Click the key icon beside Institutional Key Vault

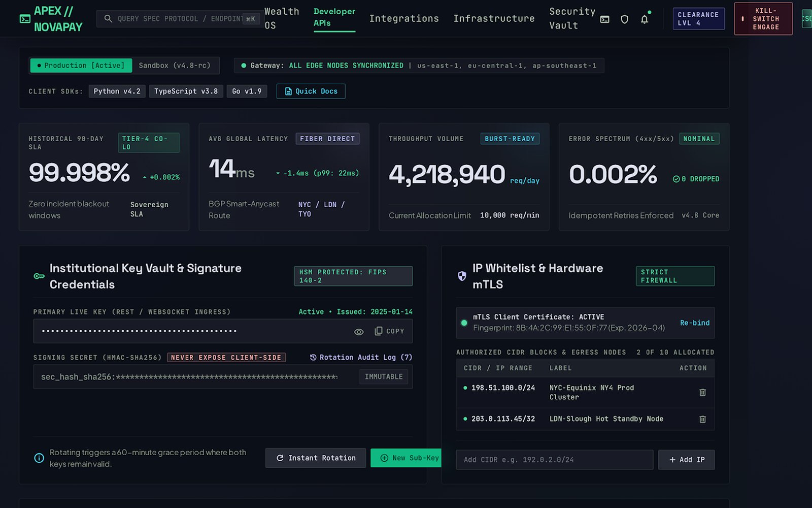(x=39, y=276)
